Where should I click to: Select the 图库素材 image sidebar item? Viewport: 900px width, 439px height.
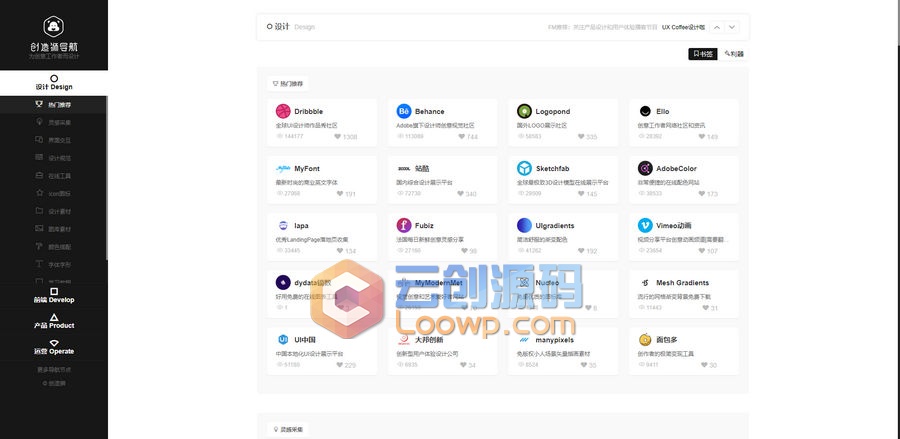pyautogui.click(x=53, y=229)
